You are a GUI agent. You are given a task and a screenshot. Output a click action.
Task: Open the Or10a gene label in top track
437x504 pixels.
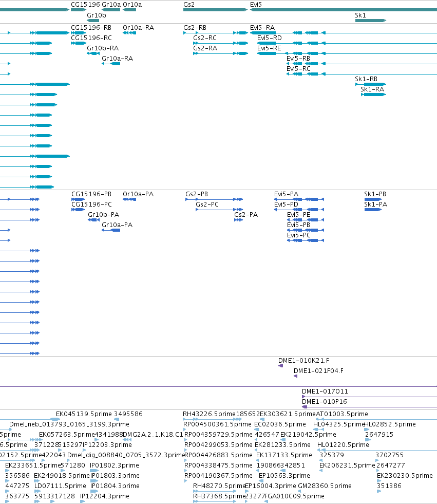coord(132,5)
